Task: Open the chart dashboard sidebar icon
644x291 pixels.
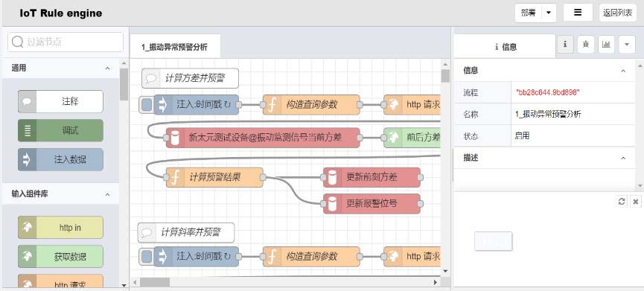Action: [x=606, y=45]
